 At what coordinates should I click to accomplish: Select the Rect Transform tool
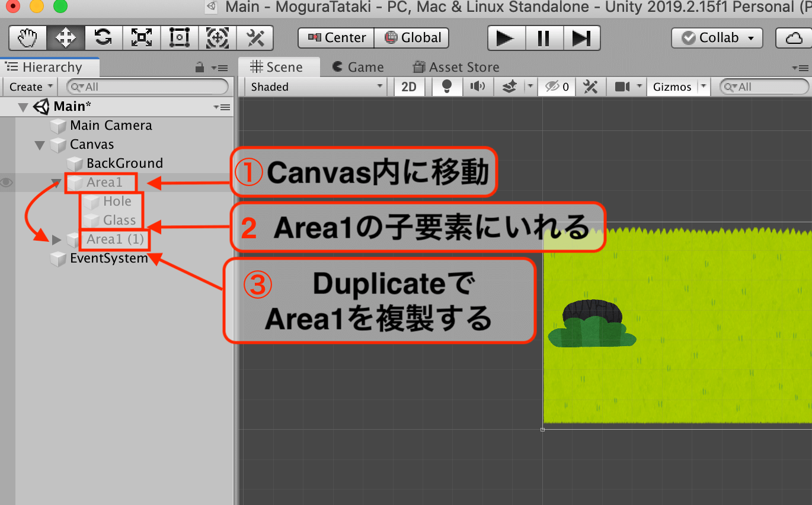(x=180, y=38)
